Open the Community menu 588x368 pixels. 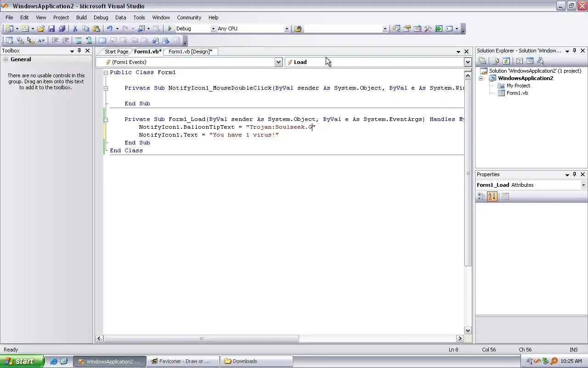pos(189,17)
